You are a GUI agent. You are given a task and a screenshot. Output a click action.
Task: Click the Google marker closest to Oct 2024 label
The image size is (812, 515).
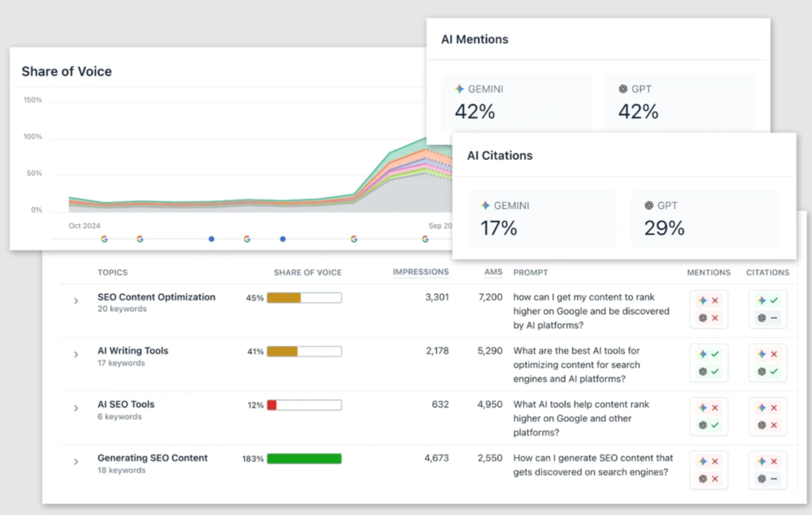click(105, 239)
